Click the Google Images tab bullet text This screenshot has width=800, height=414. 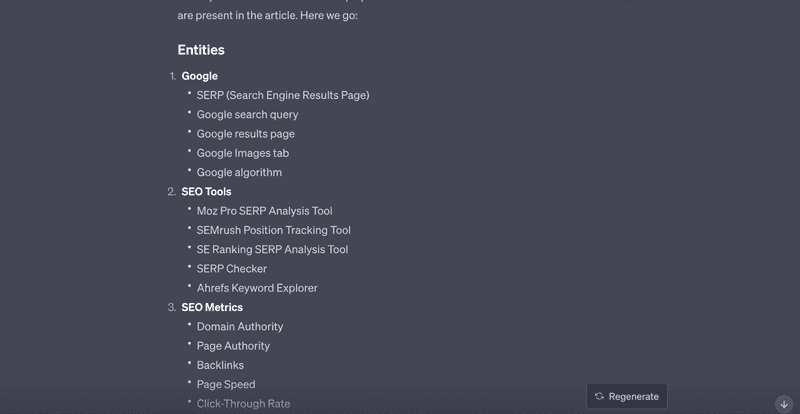[243, 153]
